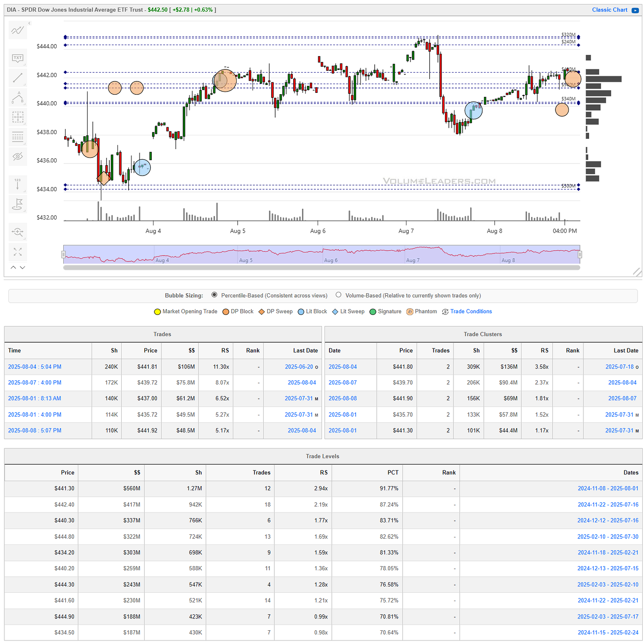Select the TXT text annotation tool
The height and width of the screenshot is (644, 644).
[18, 58]
